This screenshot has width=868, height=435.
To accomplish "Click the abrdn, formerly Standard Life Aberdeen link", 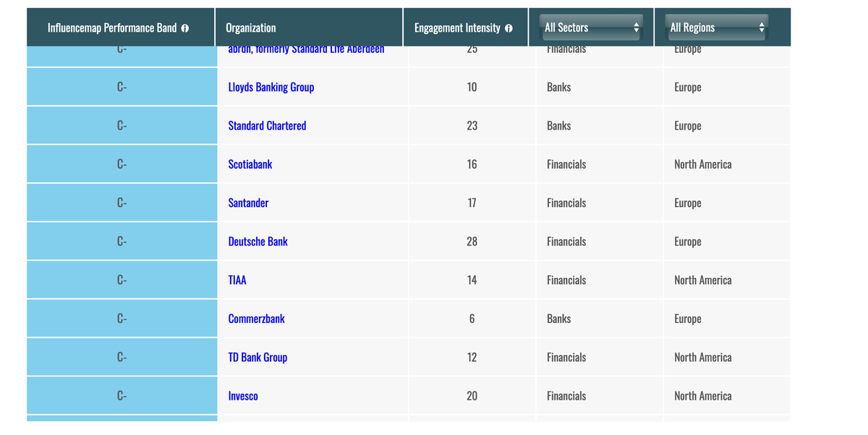I will [305, 48].
